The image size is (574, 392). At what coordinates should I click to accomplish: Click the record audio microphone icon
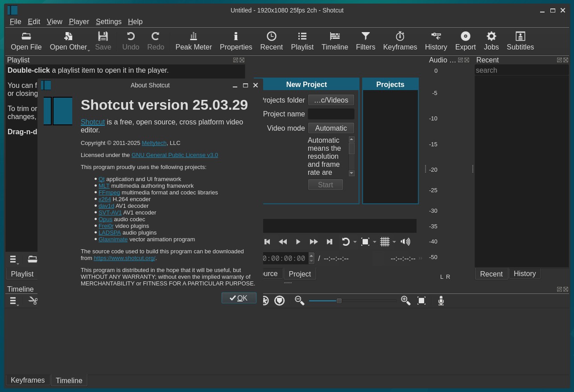click(x=441, y=301)
